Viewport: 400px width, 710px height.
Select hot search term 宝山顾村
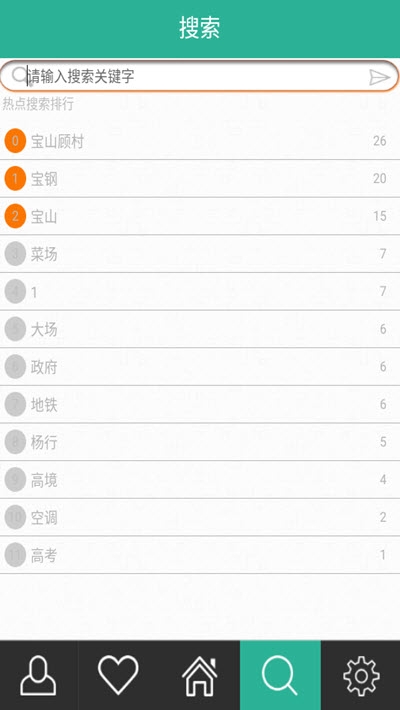point(57,142)
